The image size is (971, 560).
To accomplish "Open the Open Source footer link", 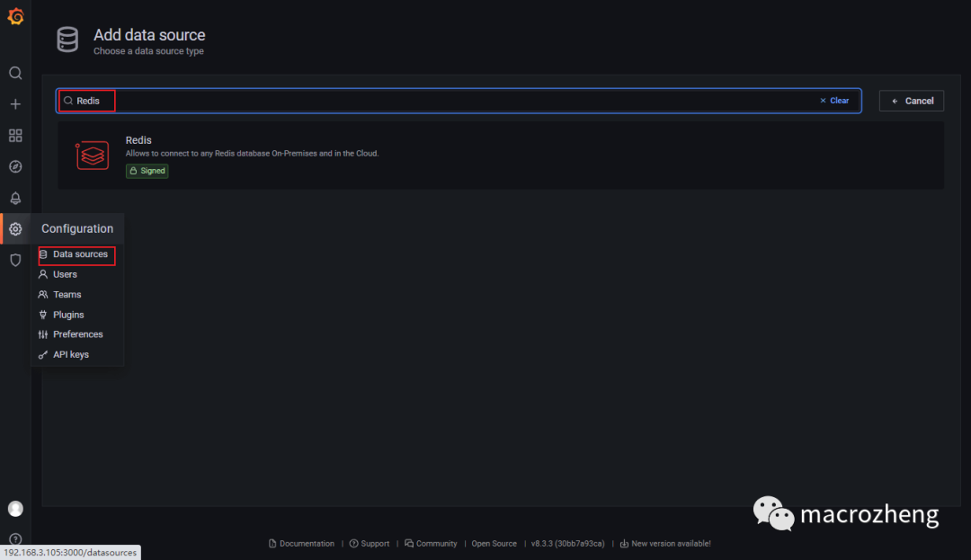I will 494,543.
